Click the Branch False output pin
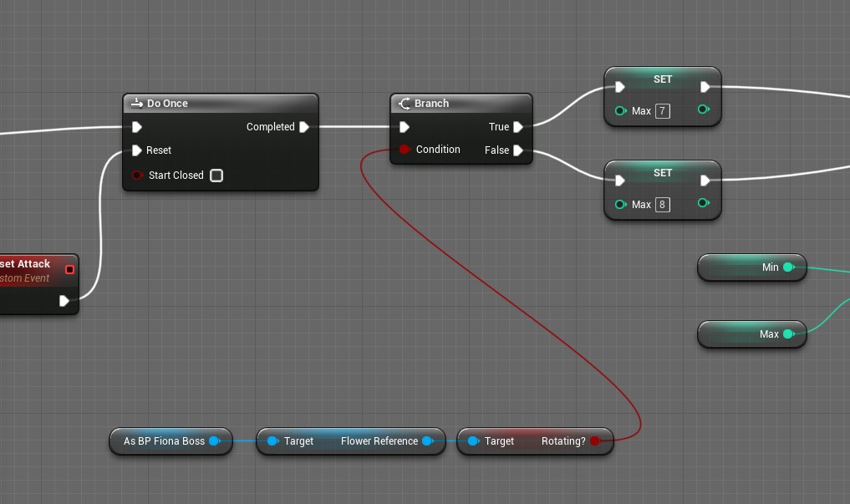Screen dimensions: 850x504 (x=518, y=150)
